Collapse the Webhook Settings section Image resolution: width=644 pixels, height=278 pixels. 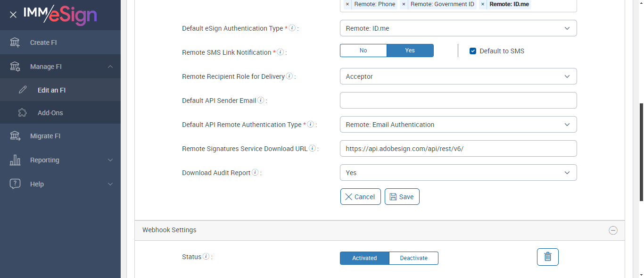613,230
